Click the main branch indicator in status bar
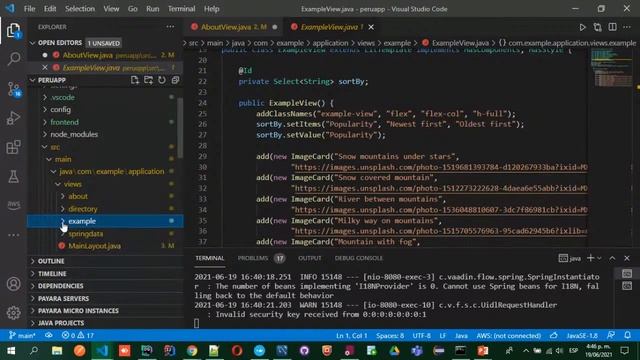 pyautogui.click(x=22, y=336)
